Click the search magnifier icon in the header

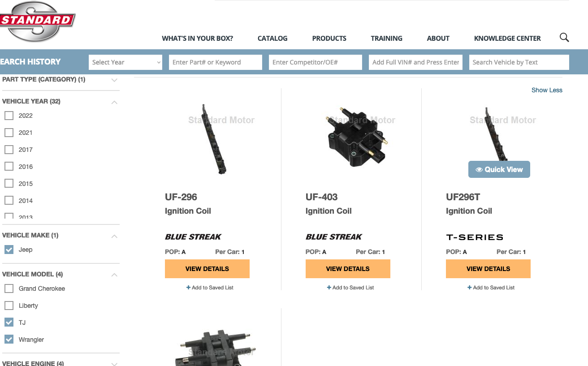tap(564, 38)
